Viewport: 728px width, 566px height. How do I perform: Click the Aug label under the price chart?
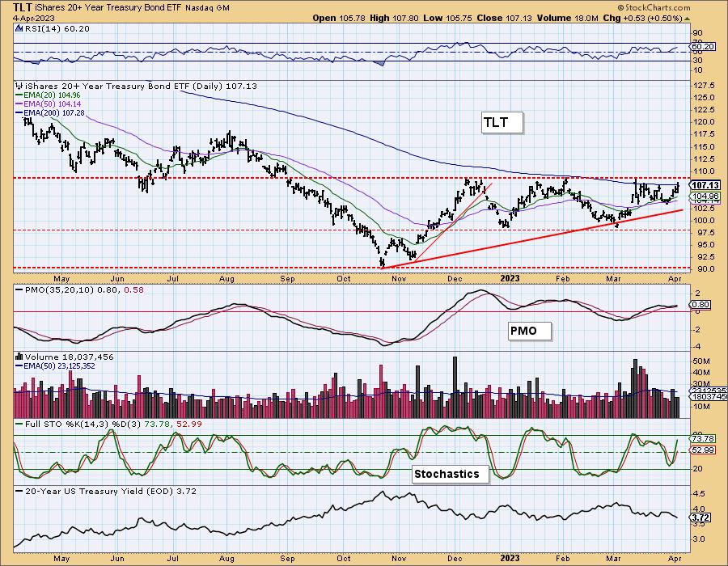pos(227,279)
